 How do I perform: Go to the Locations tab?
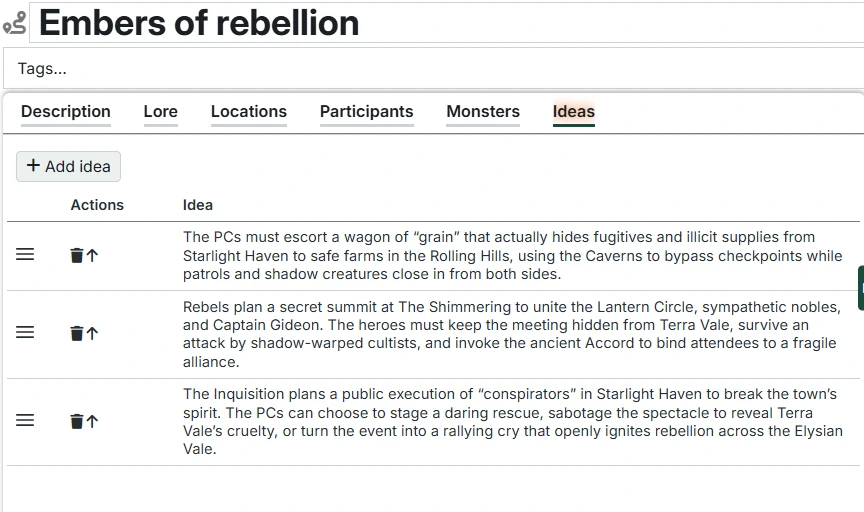tap(249, 112)
